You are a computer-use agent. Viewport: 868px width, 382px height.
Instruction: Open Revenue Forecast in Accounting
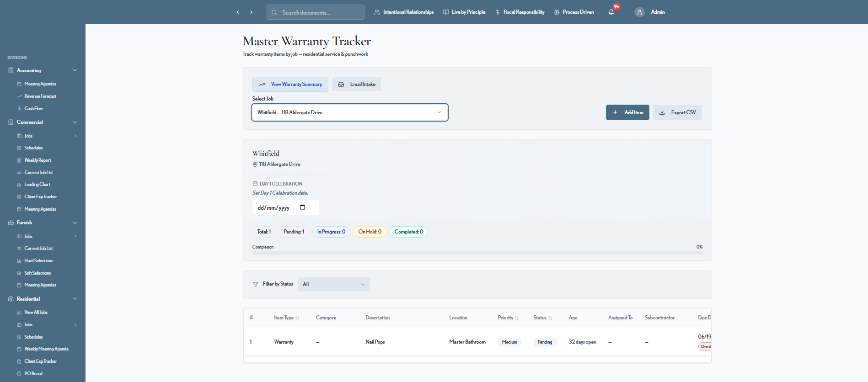pyautogui.click(x=40, y=96)
